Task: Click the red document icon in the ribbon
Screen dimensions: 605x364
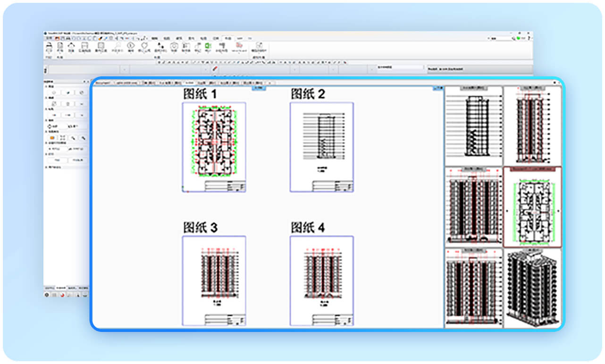Action: [x=239, y=45]
